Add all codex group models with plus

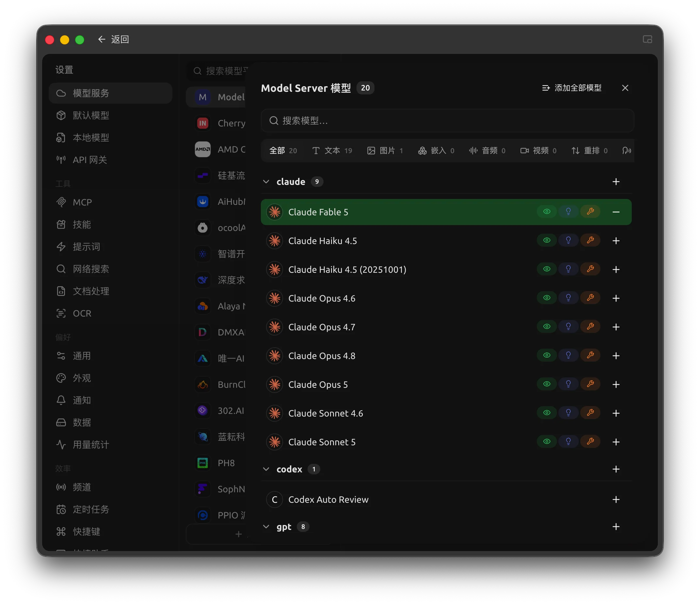point(616,469)
